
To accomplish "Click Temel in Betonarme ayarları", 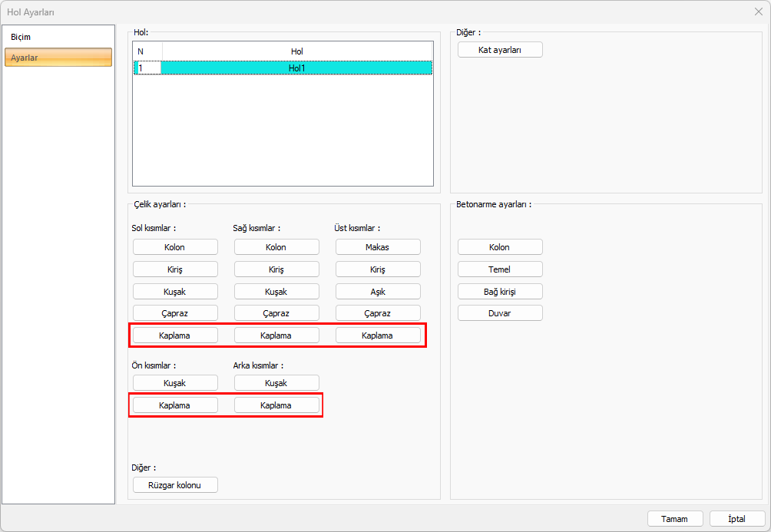I will (500, 269).
